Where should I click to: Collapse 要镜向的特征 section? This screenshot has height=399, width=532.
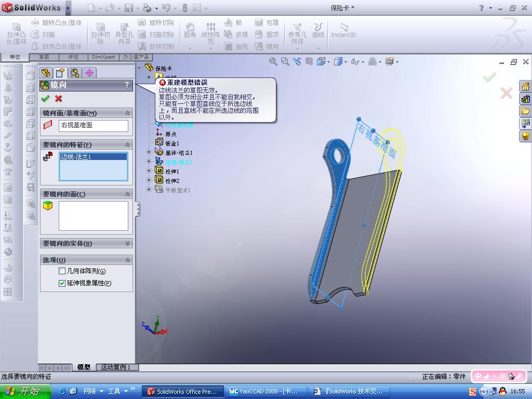128,144
